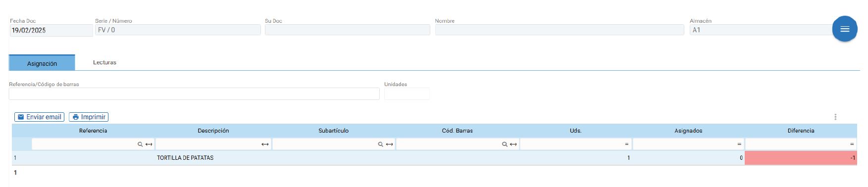Viewport: 868px width, 187px height.
Task: Click the Almacén field showing A1
Action: click(761, 30)
